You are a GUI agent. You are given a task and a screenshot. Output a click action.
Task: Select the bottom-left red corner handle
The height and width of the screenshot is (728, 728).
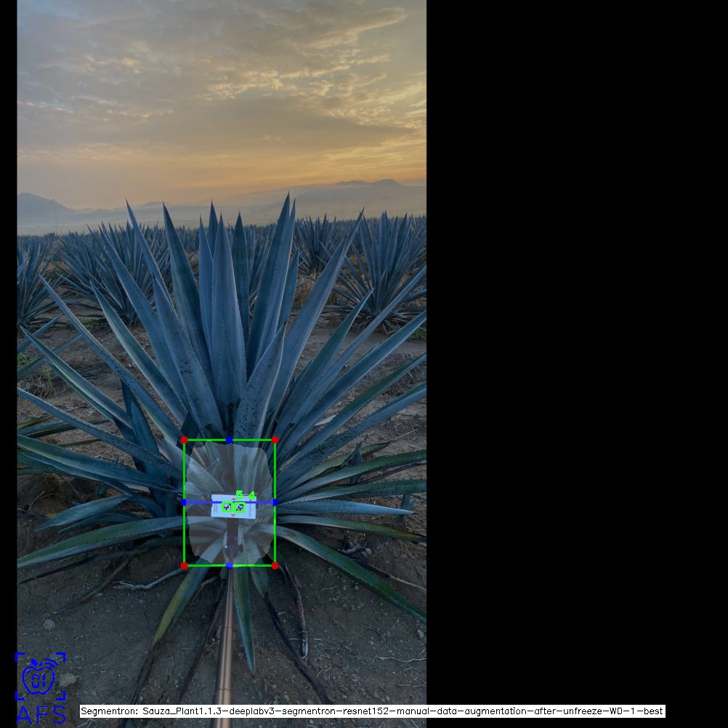tap(184, 565)
